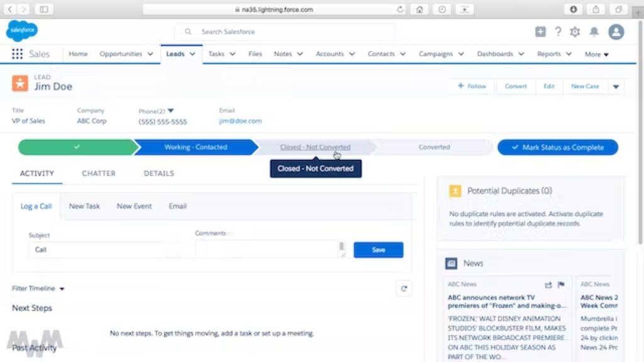
Task: Open the App Launcher grid icon
Action: [17, 54]
